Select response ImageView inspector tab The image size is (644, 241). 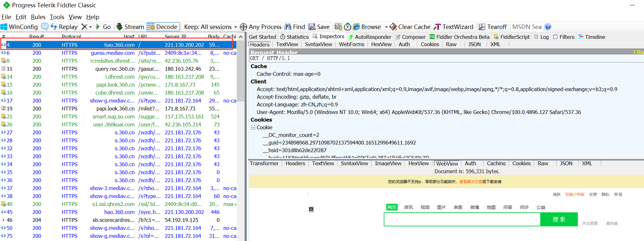tap(388, 163)
